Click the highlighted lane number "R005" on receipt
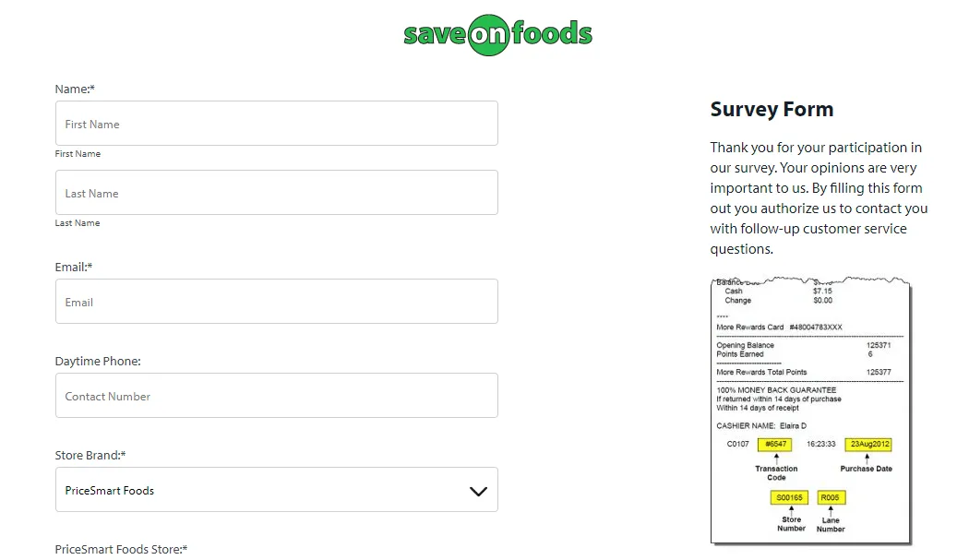Viewport: 969px width, 560px height. pyautogui.click(x=830, y=497)
